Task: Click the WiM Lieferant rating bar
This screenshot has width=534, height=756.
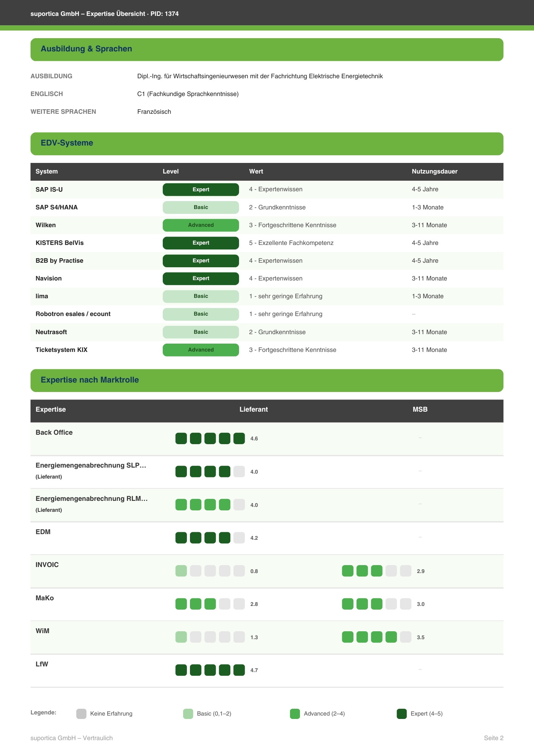Action: coord(210,637)
